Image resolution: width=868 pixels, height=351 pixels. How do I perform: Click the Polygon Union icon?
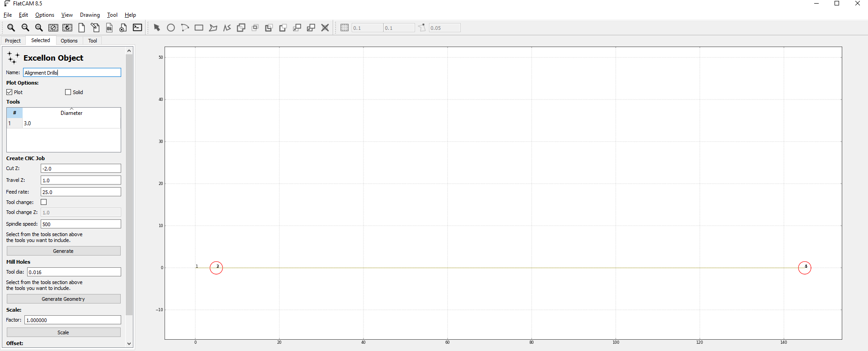point(241,28)
